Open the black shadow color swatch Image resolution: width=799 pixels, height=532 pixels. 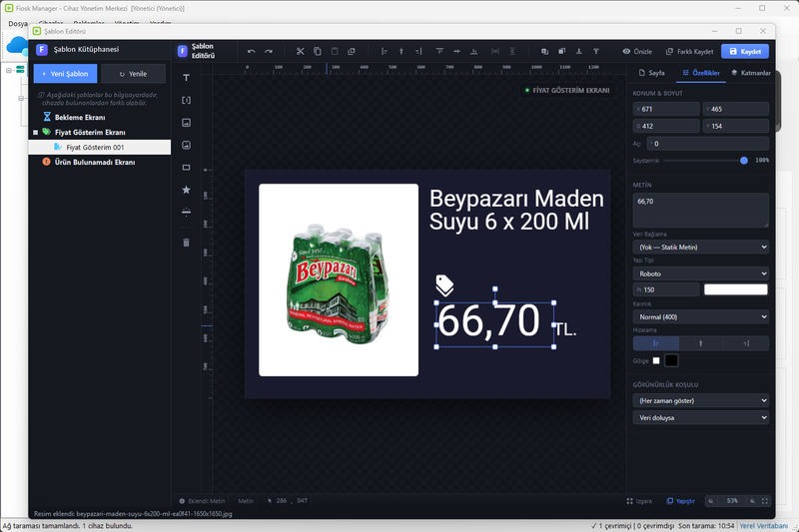coord(671,360)
